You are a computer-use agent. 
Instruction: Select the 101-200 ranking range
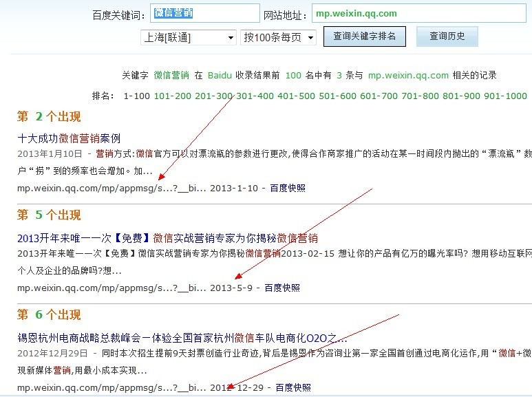pyautogui.click(x=173, y=96)
